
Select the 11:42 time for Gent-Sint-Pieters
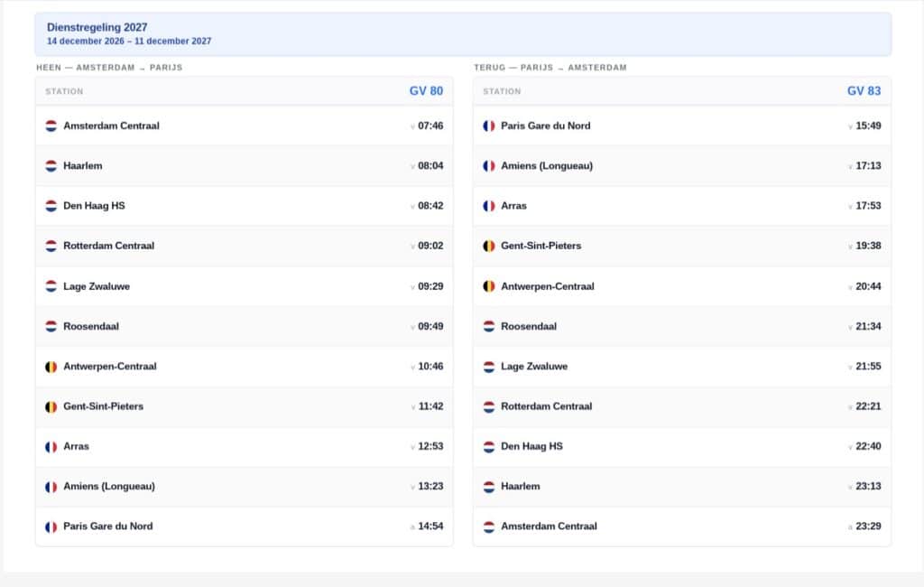(430, 406)
